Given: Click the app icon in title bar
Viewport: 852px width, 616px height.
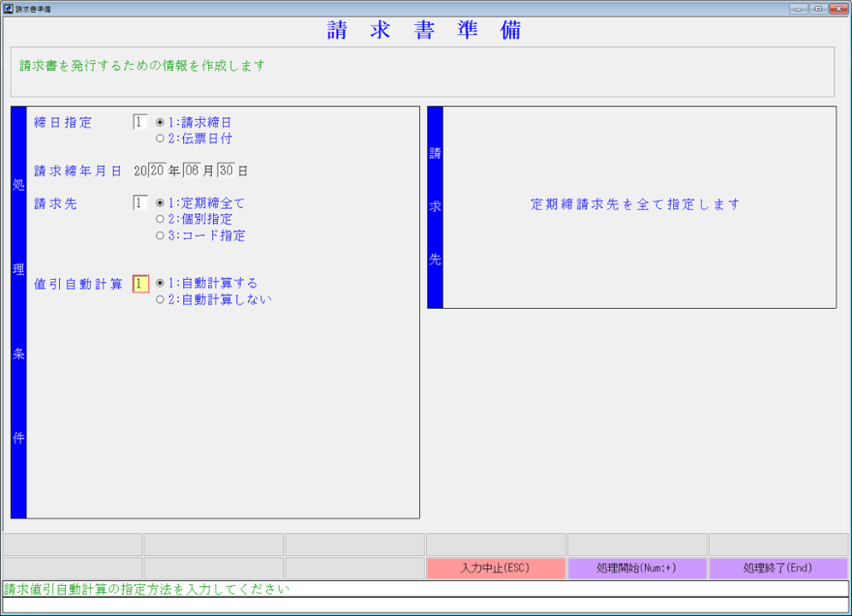Looking at the screenshot, I should click(9, 8).
